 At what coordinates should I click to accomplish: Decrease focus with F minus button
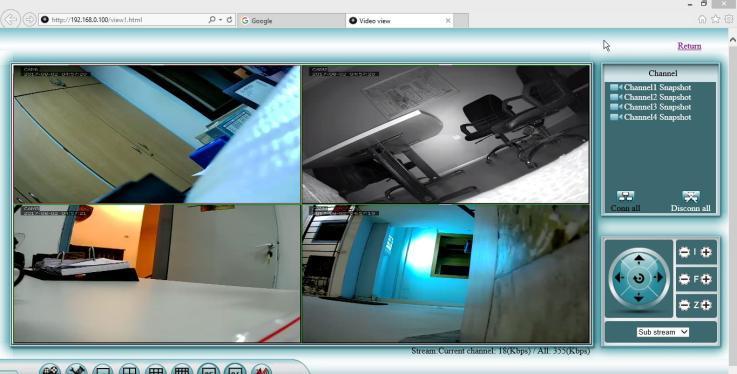pos(684,279)
